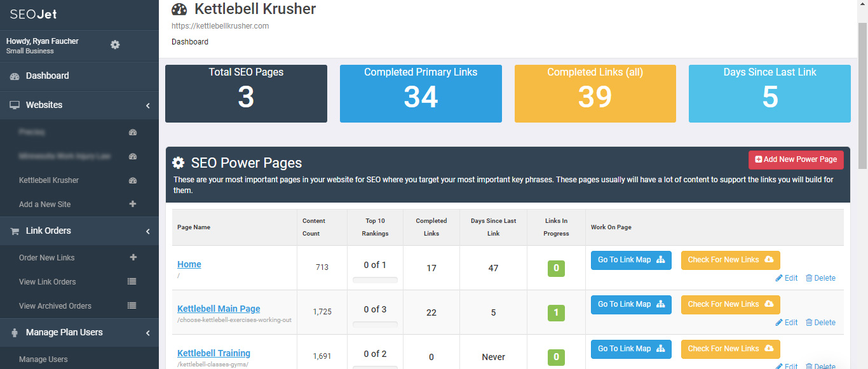Click the progress bar under 0 of 3
This screenshot has width=868, height=369.
point(375,325)
